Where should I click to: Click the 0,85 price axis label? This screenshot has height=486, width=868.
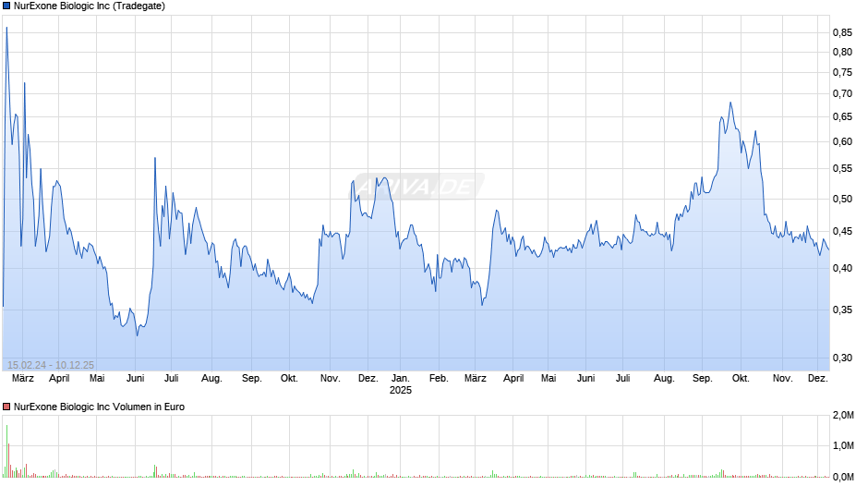click(x=842, y=32)
